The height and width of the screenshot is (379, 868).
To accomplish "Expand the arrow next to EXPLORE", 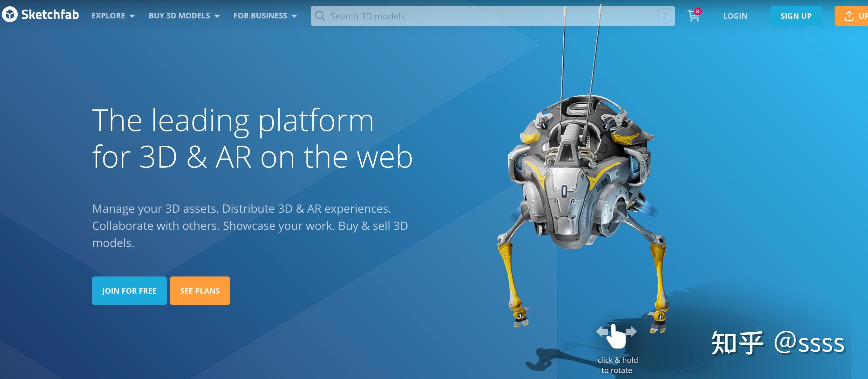I will coord(132,16).
